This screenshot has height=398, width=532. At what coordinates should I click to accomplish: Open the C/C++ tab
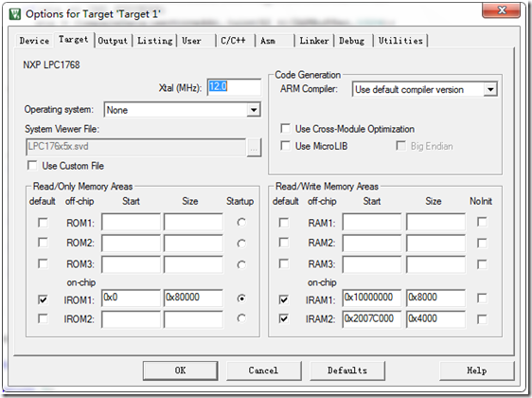pyautogui.click(x=233, y=41)
